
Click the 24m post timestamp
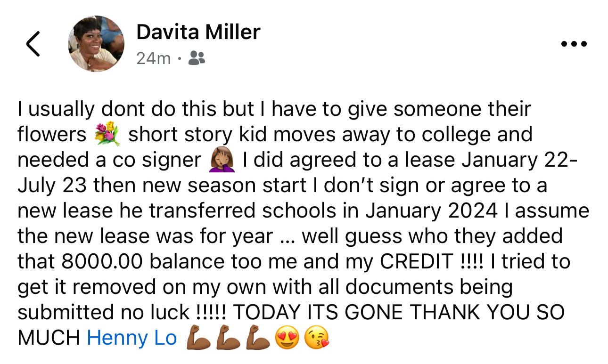click(153, 58)
